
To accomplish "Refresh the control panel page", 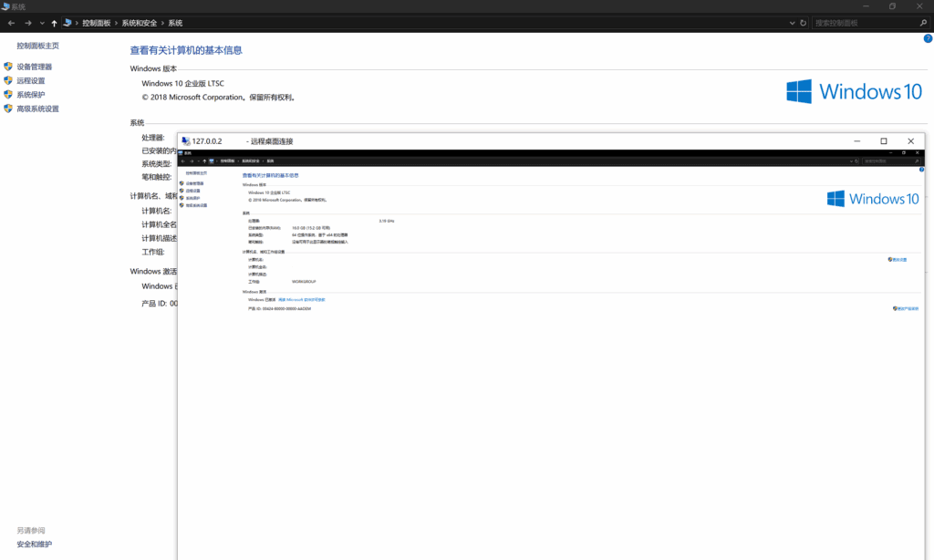I will (803, 23).
